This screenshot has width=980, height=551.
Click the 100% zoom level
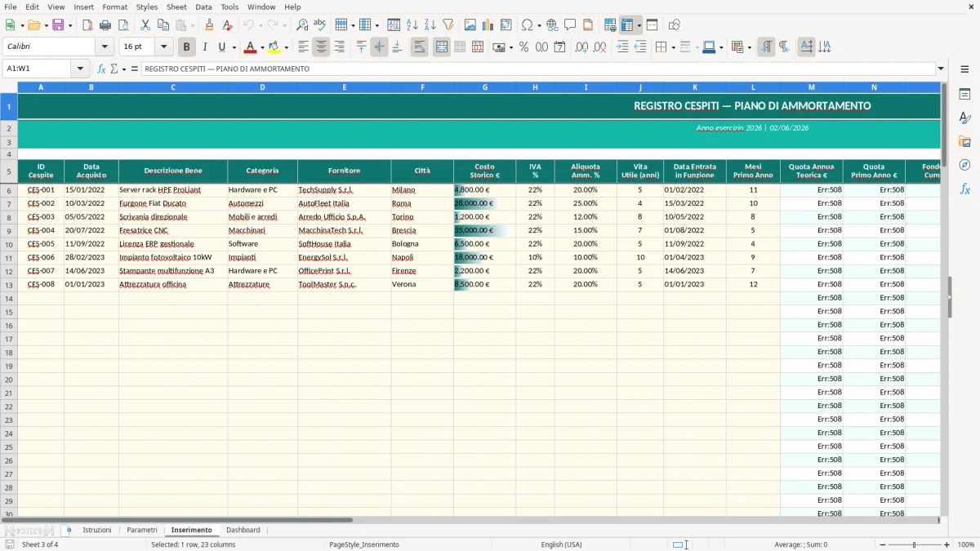[966, 544]
